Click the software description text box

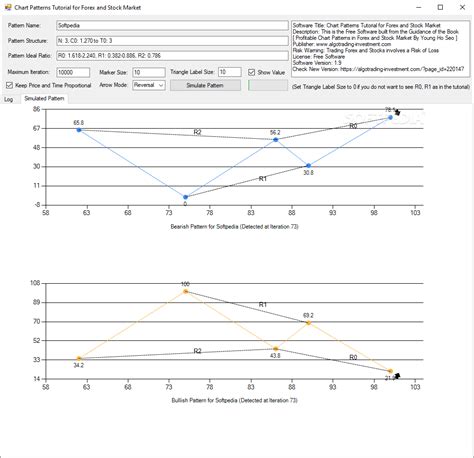pos(380,49)
